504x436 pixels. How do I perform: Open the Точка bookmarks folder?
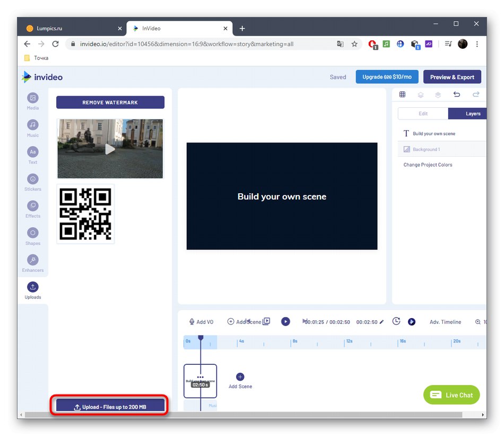pos(37,58)
